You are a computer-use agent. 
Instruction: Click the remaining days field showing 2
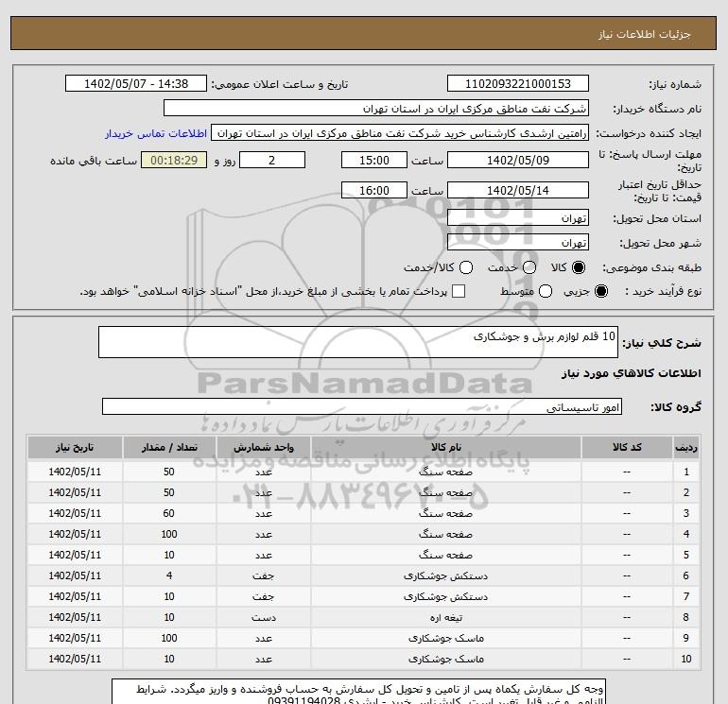(x=272, y=160)
